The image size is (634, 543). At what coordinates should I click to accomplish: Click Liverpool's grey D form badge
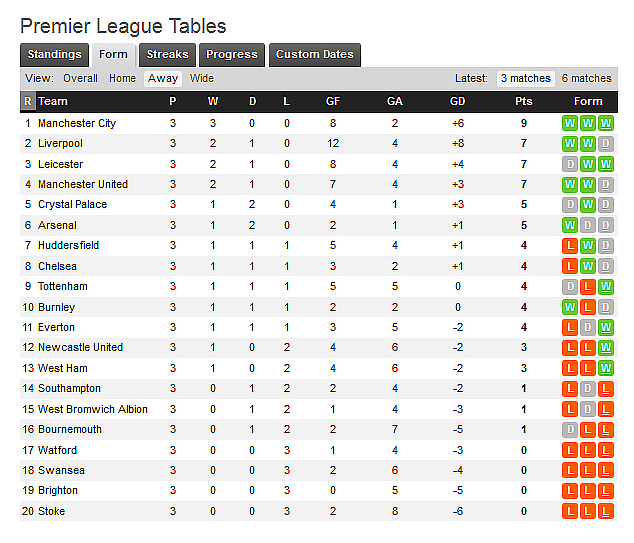[x=606, y=144]
